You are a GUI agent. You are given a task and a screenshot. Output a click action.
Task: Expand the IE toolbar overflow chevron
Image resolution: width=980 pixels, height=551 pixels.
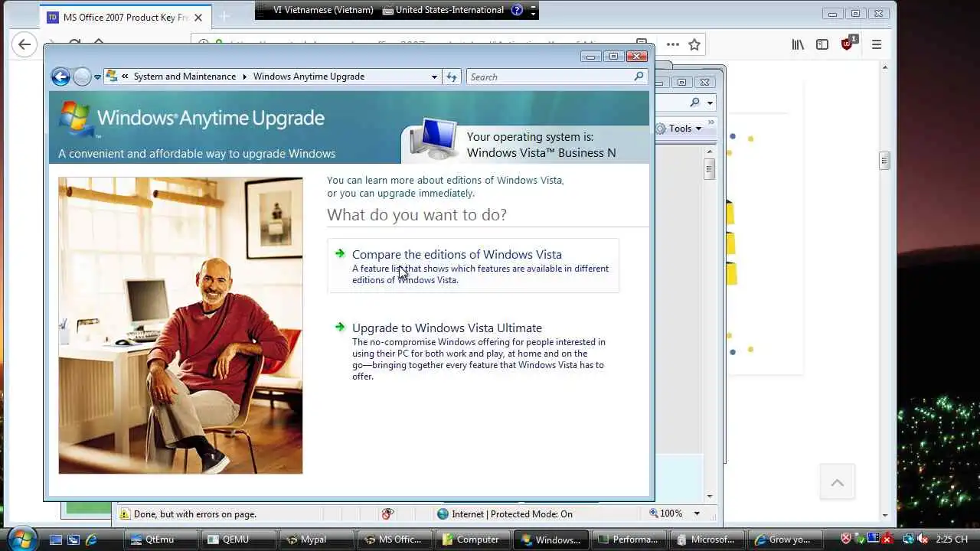pos(710,122)
